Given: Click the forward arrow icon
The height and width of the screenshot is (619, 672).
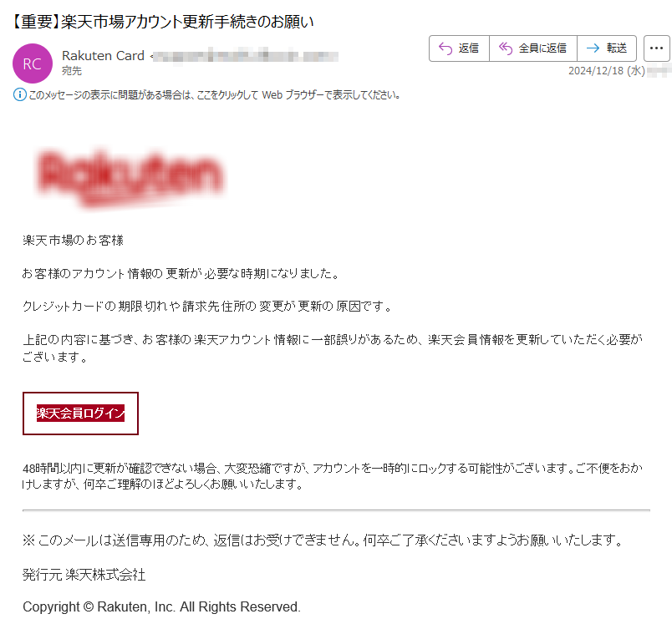Looking at the screenshot, I should point(593,48).
